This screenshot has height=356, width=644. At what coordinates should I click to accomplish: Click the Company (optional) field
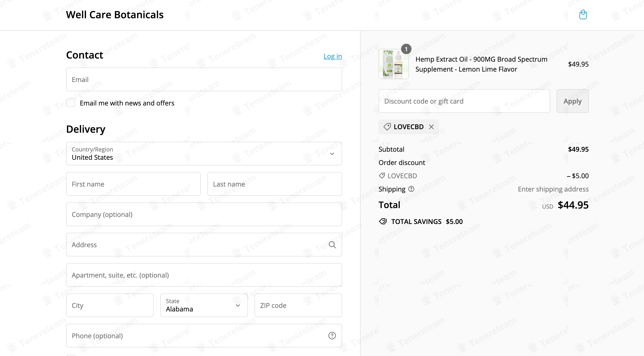[x=204, y=214]
